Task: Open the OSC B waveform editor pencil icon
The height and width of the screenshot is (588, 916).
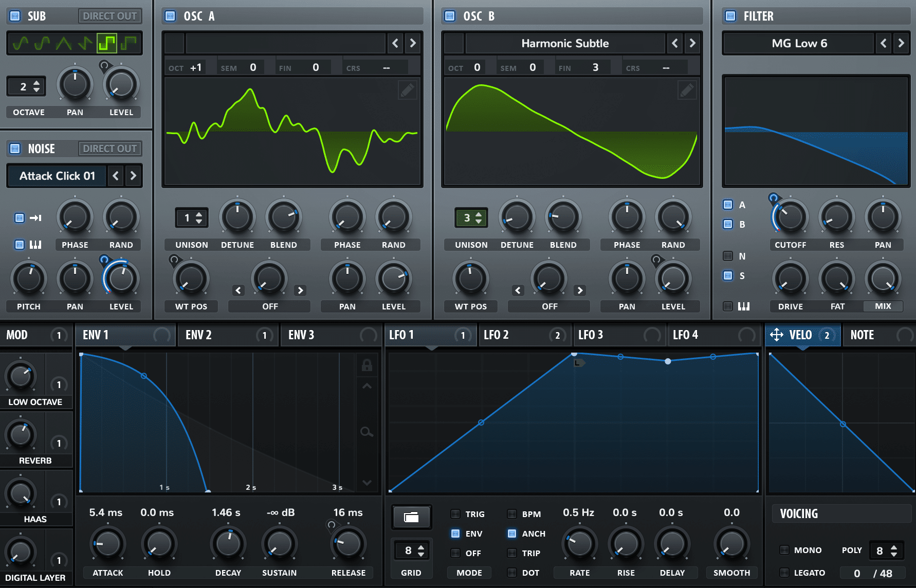Action: click(687, 90)
